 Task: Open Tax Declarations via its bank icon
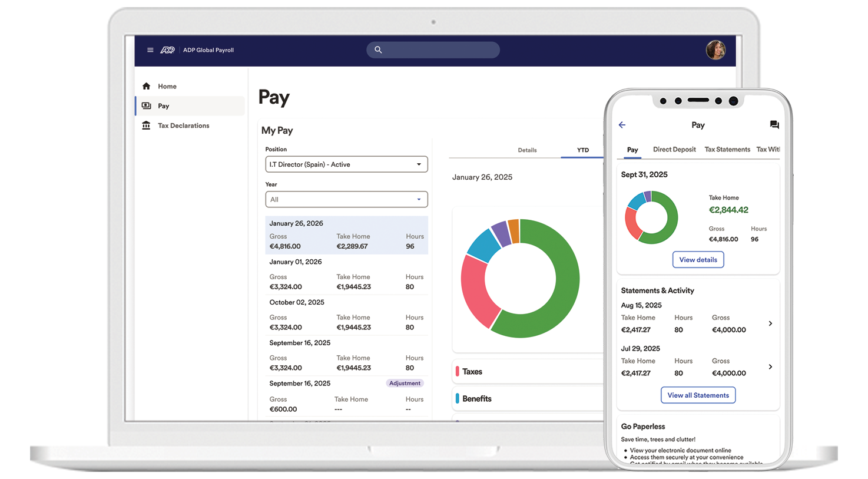146,125
